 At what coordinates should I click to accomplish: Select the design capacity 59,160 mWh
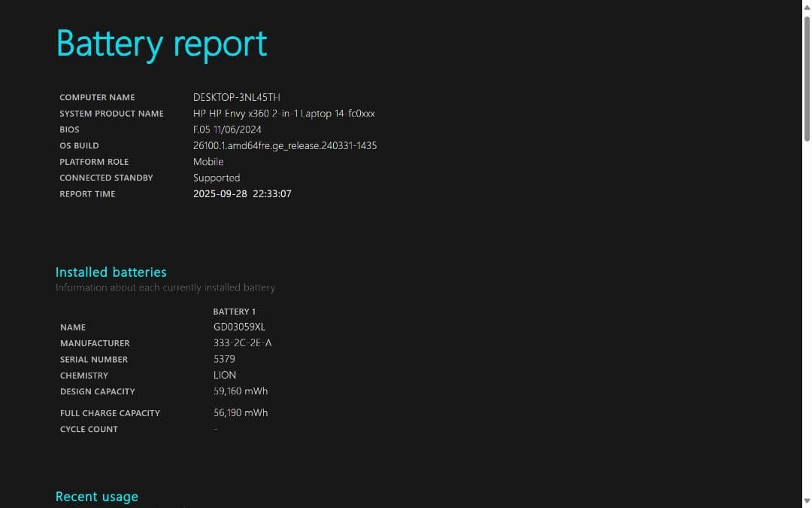(x=241, y=391)
